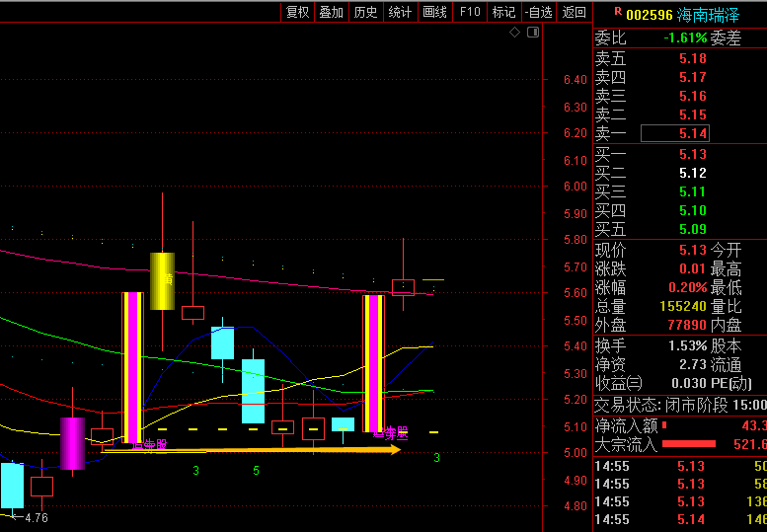Click the cyan candlestick above the green 5 marker
The width and height of the screenshot is (767, 532).
(253, 391)
